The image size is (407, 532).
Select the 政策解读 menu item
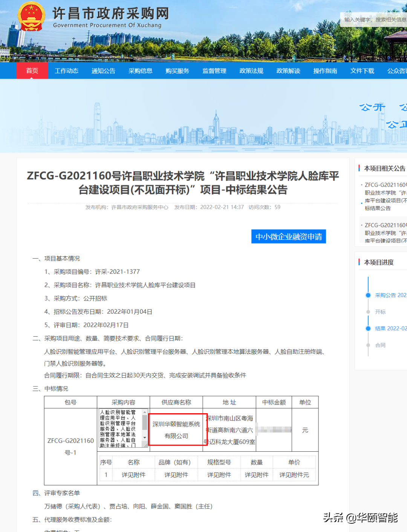[288, 71]
